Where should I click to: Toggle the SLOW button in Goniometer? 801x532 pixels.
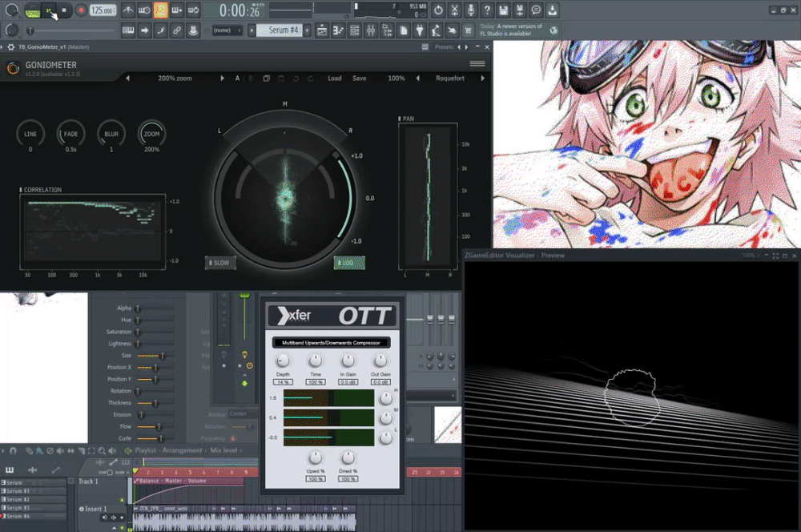[220, 263]
